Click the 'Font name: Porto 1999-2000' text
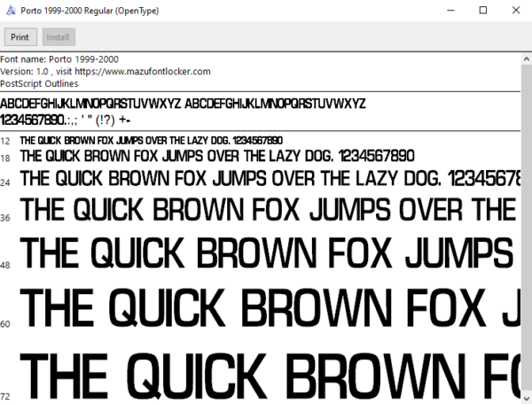532x404 pixels. pos(59,59)
